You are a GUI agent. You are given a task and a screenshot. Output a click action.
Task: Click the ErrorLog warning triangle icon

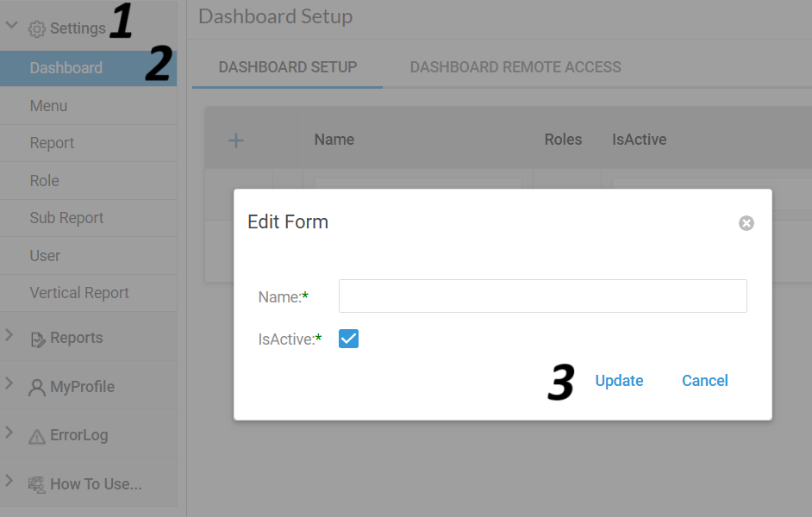[37, 437]
